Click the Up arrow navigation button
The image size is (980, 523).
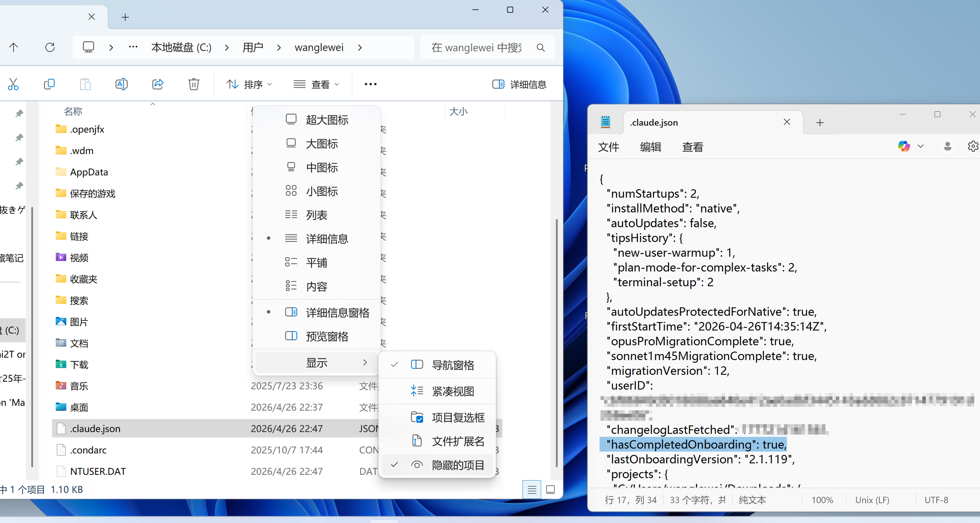point(13,47)
